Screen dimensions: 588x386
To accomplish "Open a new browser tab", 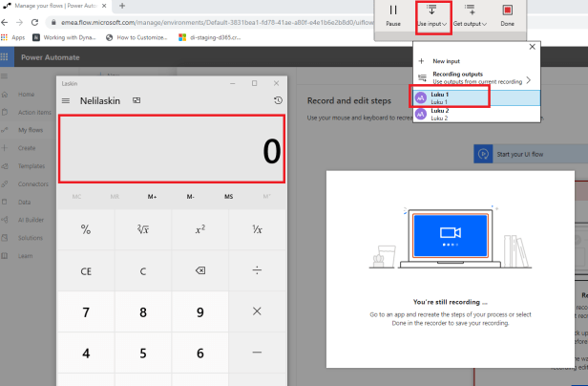I will click(122, 6).
